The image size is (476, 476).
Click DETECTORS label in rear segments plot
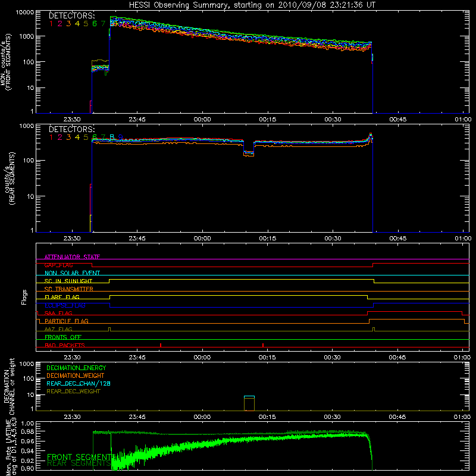click(x=72, y=129)
